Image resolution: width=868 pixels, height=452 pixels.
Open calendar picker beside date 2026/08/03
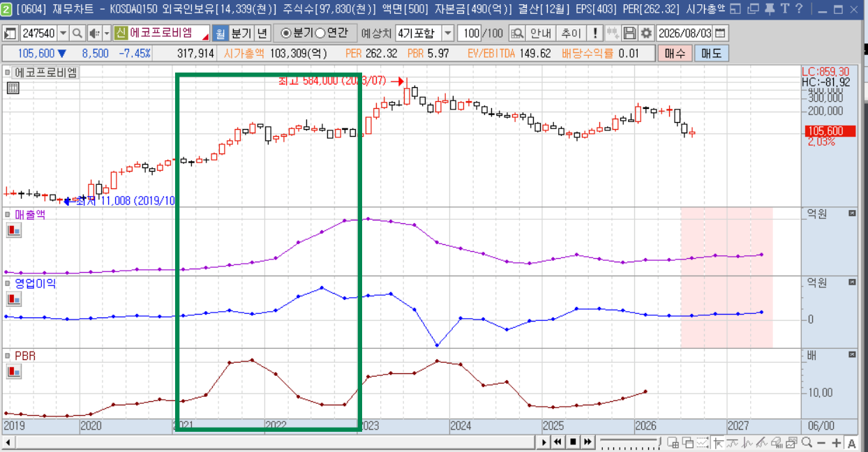720,33
